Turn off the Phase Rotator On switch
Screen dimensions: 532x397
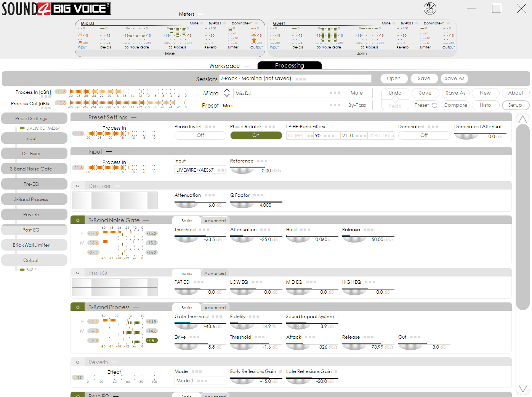point(256,135)
